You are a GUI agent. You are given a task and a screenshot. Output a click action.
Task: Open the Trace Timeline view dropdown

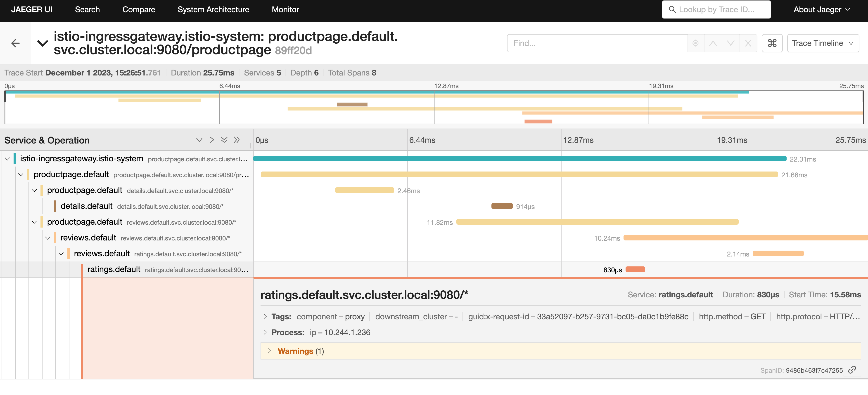(x=823, y=43)
